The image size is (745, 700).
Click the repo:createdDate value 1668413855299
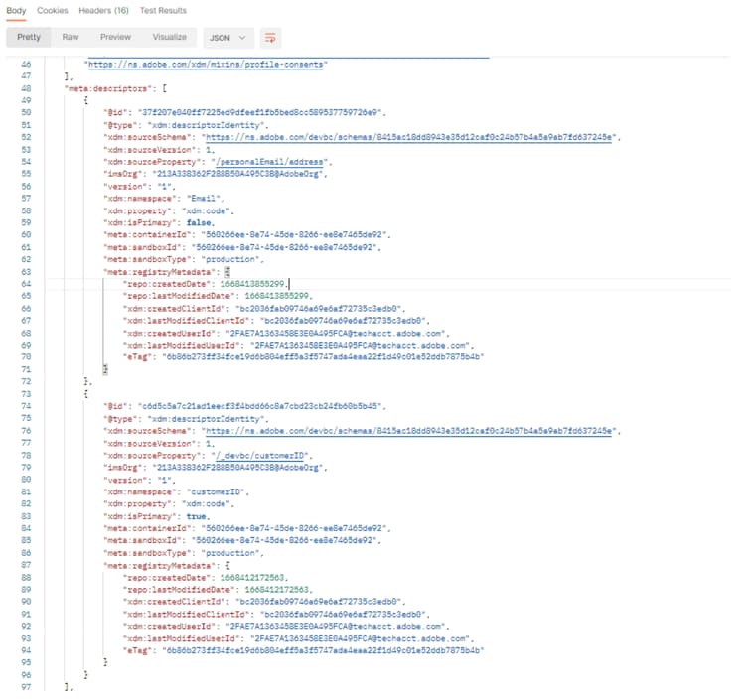tap(252, 284)
